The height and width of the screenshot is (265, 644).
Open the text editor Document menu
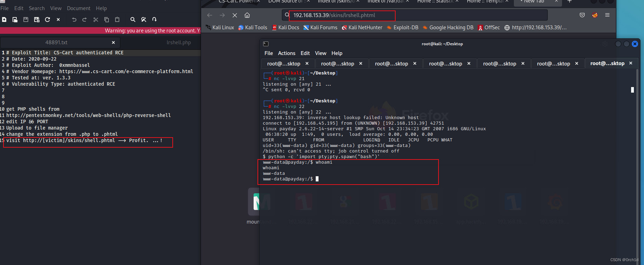click(78, 8)
